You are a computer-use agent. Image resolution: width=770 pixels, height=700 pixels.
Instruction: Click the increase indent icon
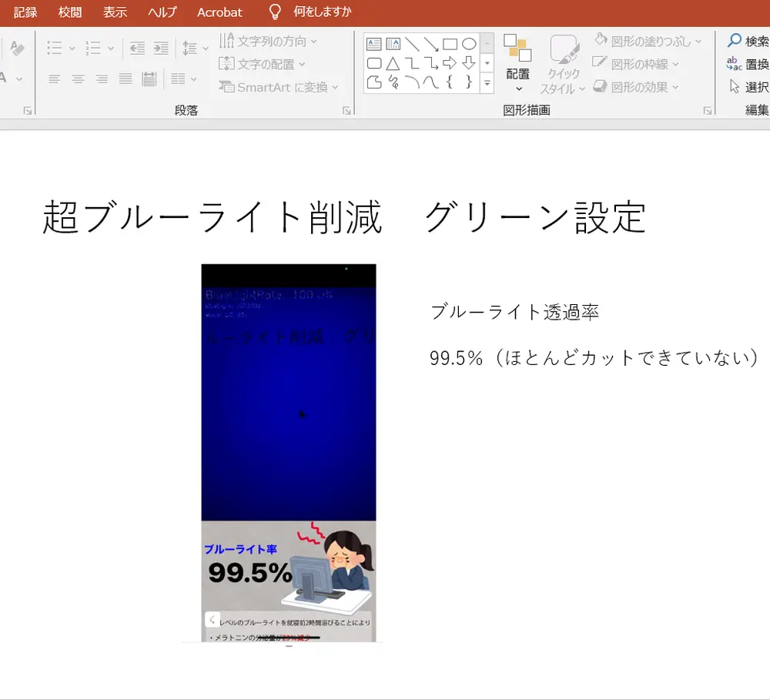tap(160, 48)
